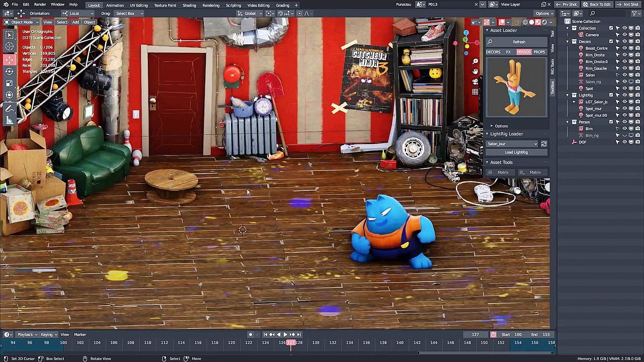This screenshot has width=644, height=362.
Task: Switch to the Shading workspace tab
Action: point(189,5)
